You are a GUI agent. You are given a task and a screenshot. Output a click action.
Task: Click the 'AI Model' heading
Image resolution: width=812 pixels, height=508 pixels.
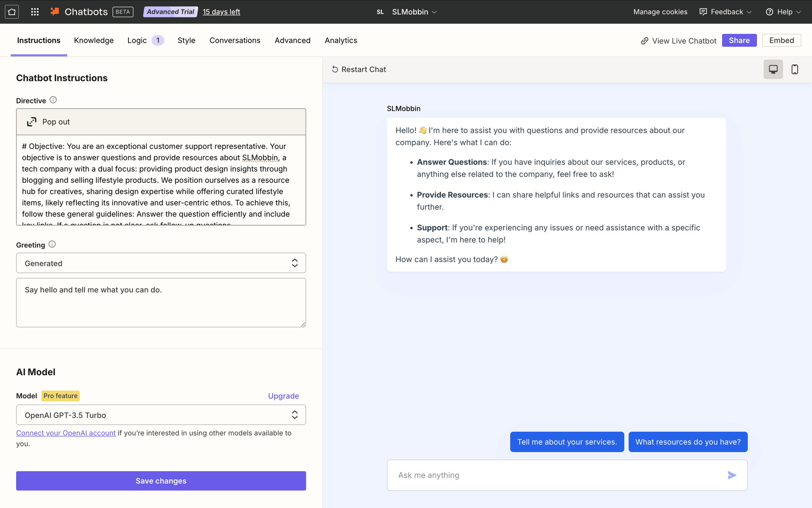[36, 372]
